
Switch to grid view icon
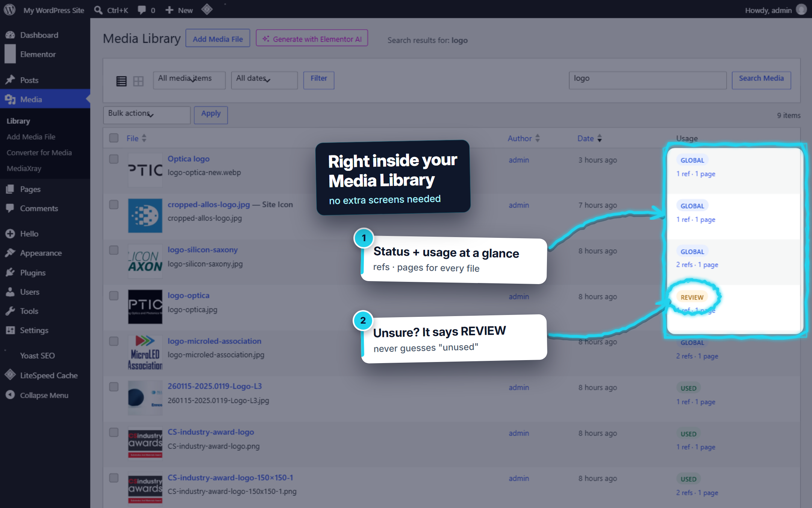[x=138, y=81]
